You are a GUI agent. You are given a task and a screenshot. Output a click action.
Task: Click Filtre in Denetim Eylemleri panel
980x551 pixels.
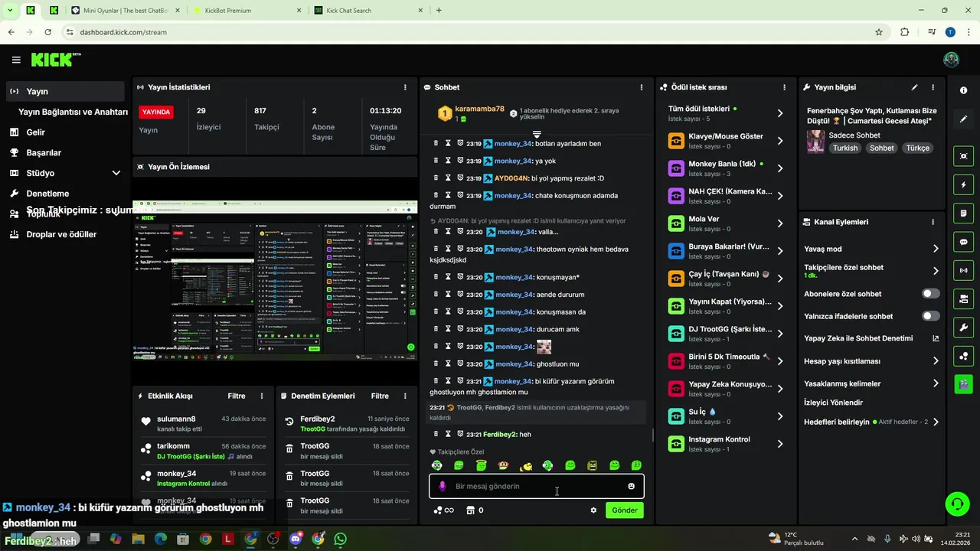click(x=380, y=396)
